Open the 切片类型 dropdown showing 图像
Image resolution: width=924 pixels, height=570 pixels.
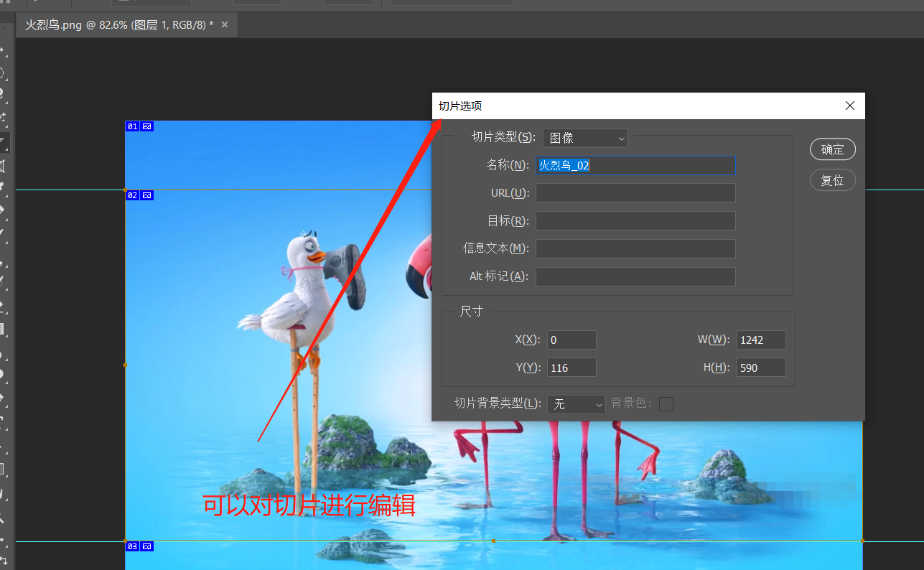[x=585, y=138]
